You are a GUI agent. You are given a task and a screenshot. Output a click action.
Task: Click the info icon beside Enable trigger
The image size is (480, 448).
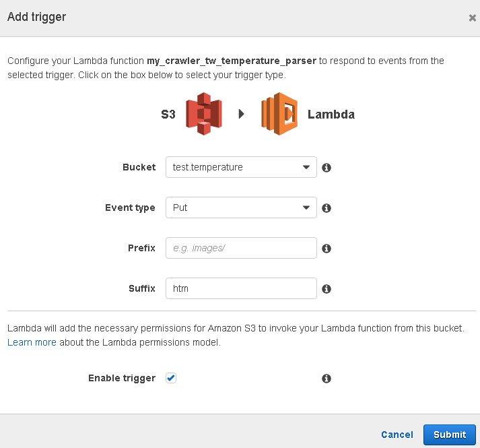[327, 379]
